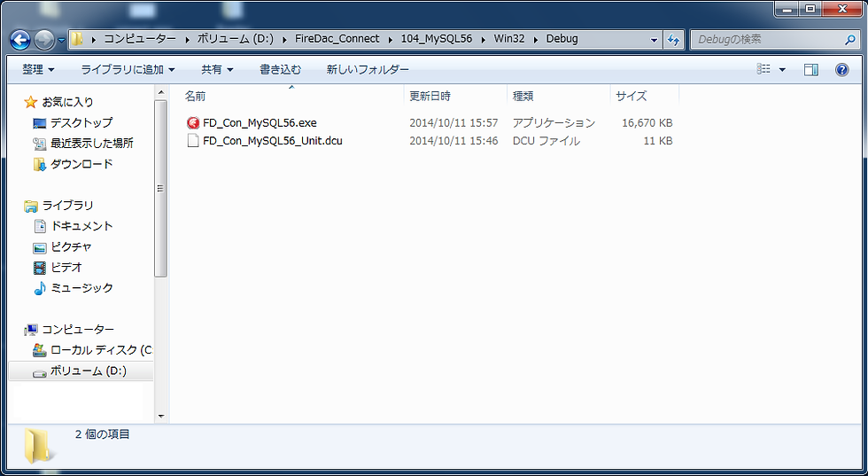Click the blank icon of FD_Con_MySQL56_Unit.dcu
Image resolution: width=868 pixels, height=476 pixels.
click(x=193, y=141)
